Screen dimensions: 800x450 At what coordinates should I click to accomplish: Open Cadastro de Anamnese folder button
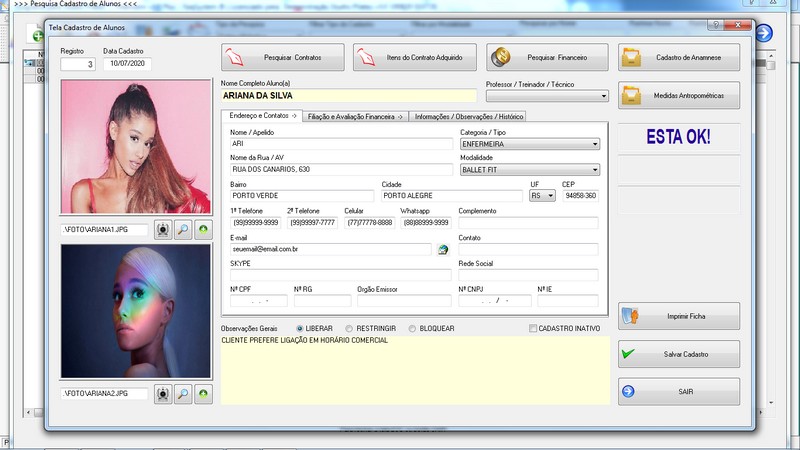point(679,57)
